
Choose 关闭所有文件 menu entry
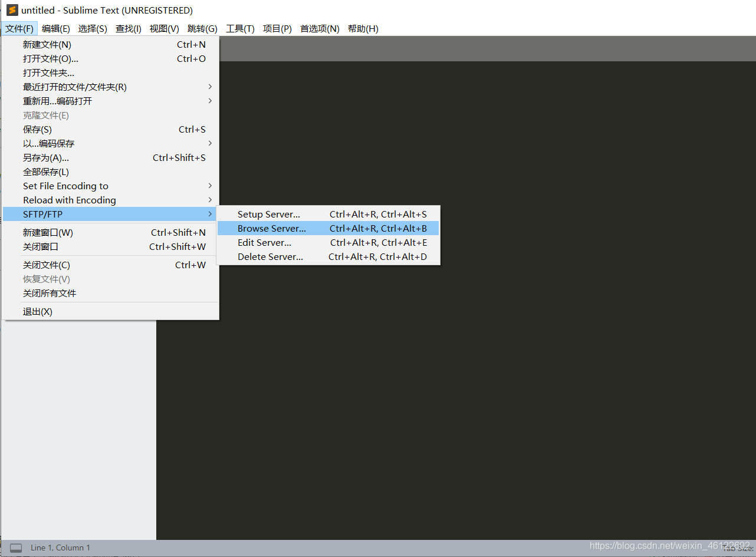[110, 293]
